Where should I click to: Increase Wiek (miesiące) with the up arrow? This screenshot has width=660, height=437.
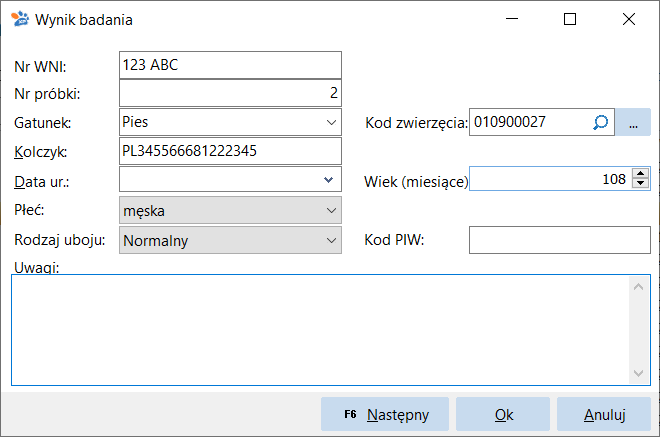[x=641, y=173]
